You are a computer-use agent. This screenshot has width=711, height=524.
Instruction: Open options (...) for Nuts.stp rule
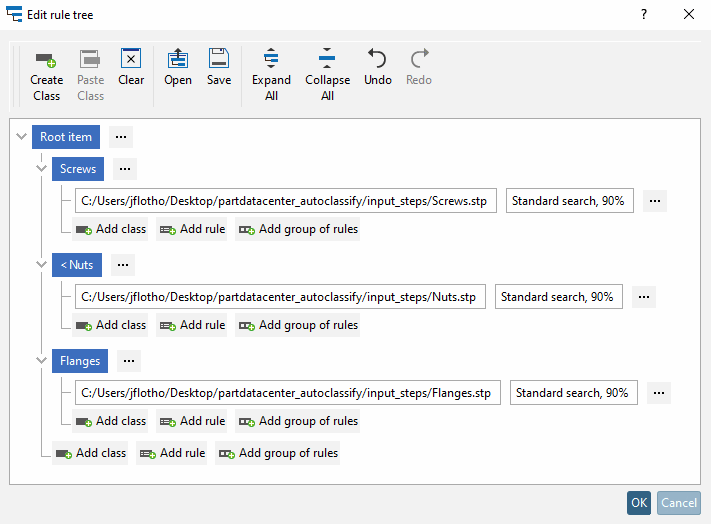coord(644,297)
